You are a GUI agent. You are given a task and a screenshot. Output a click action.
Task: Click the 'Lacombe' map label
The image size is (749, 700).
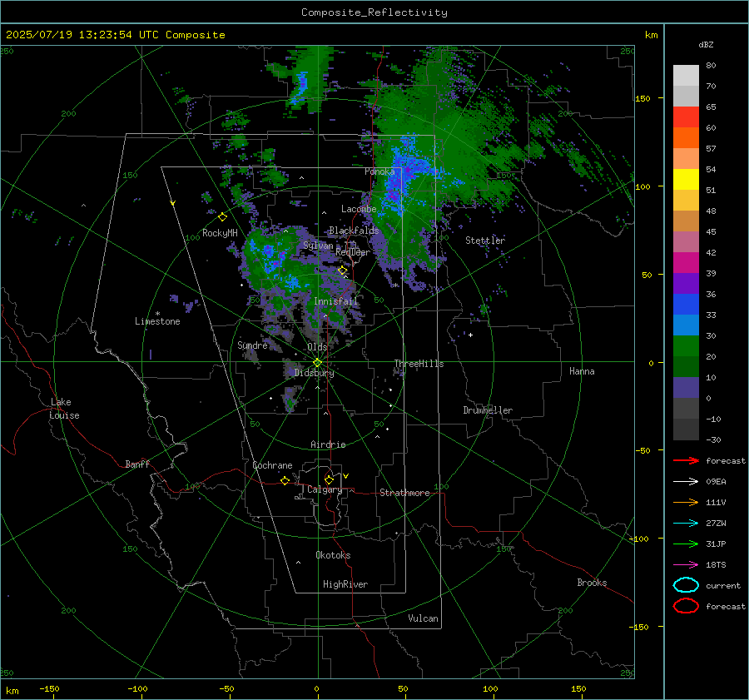click(x=359, y=209)
